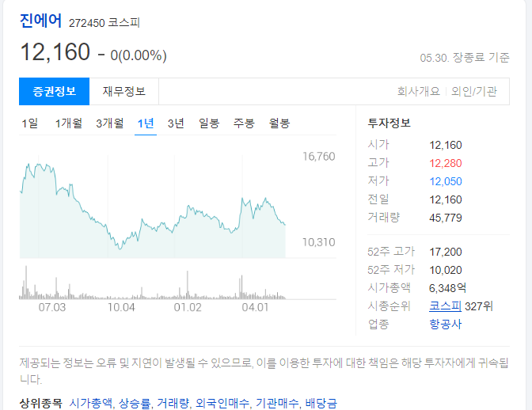532x410 pixels.
Task: Open the 기관매수 top stocks link
Action: [x=277, y=403]
